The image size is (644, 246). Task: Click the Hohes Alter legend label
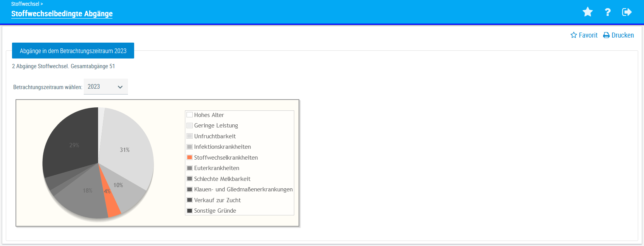click(x=209, y=115)
